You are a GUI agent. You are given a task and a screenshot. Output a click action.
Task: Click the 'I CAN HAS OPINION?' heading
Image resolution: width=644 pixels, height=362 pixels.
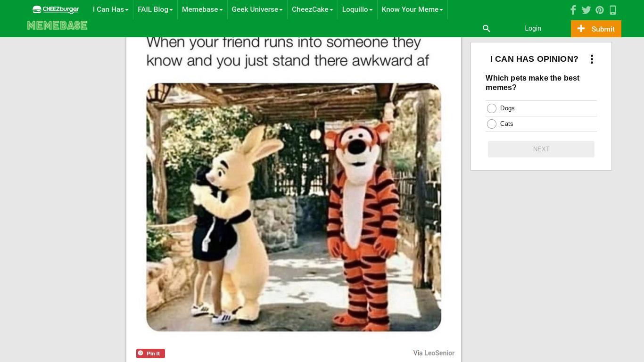pos(534,59)
